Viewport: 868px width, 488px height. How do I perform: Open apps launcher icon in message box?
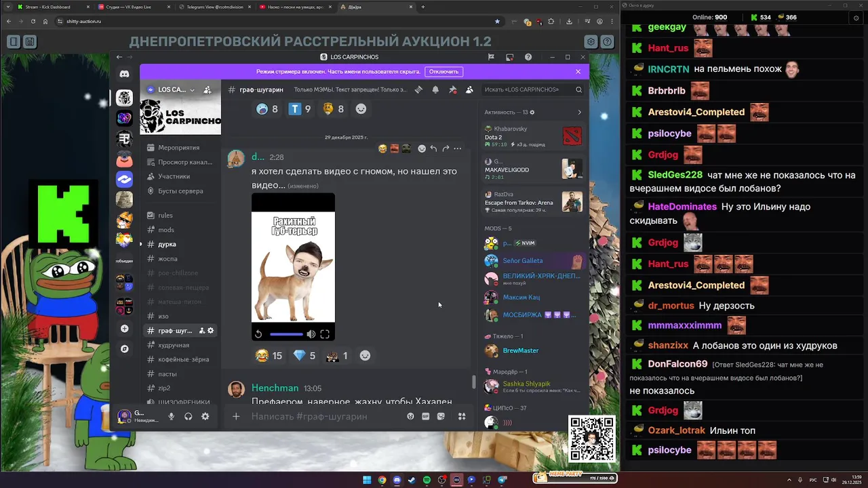[x=462, y=416]
